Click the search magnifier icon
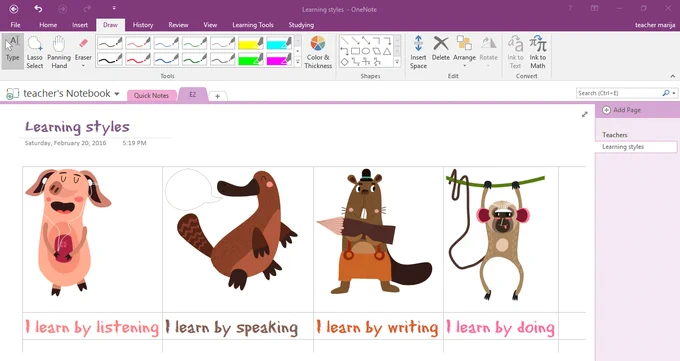 (x=666, y=93)
